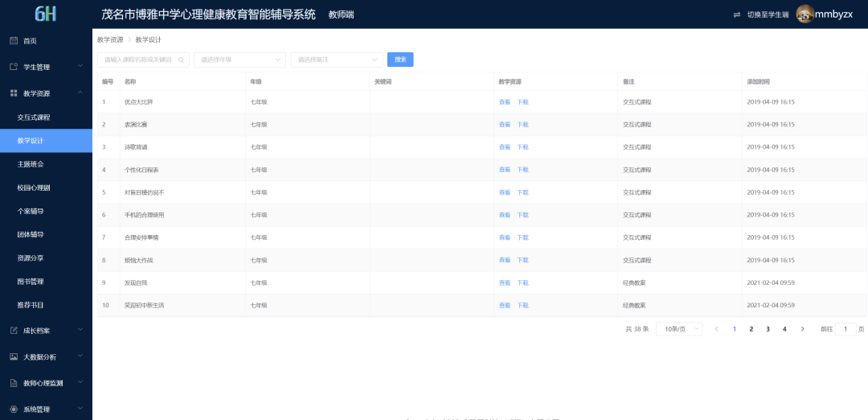This screenshot has width=868, height=420.
Task: Click the 前往 page number input box
Action: pos(845,329)
